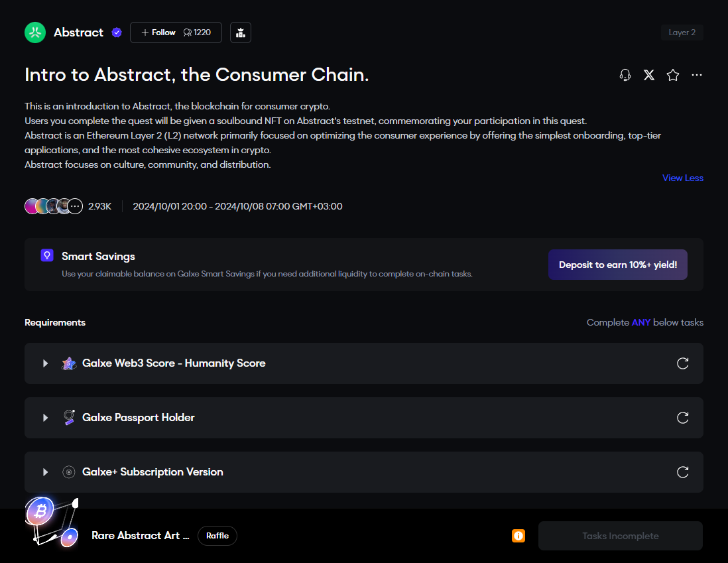Favorite the quest with the star icon
Screen dimensions: 728x563
click(673, 75)
